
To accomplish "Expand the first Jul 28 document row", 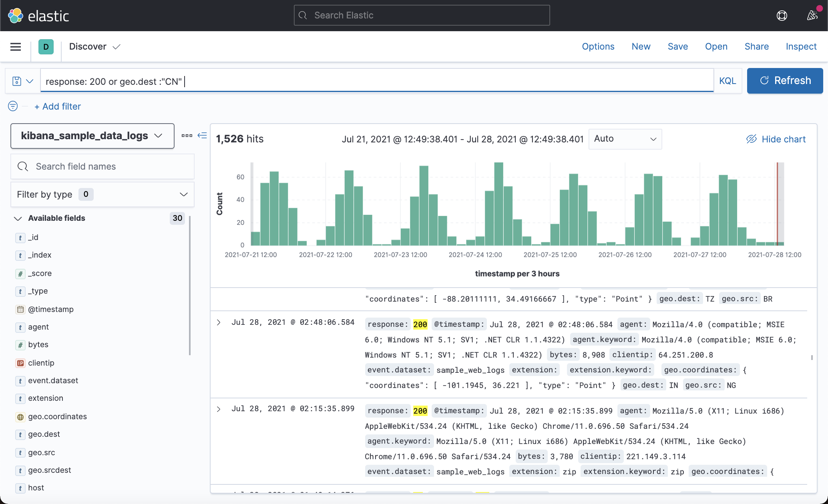I will pyautogui.click(x=219, y=322).
